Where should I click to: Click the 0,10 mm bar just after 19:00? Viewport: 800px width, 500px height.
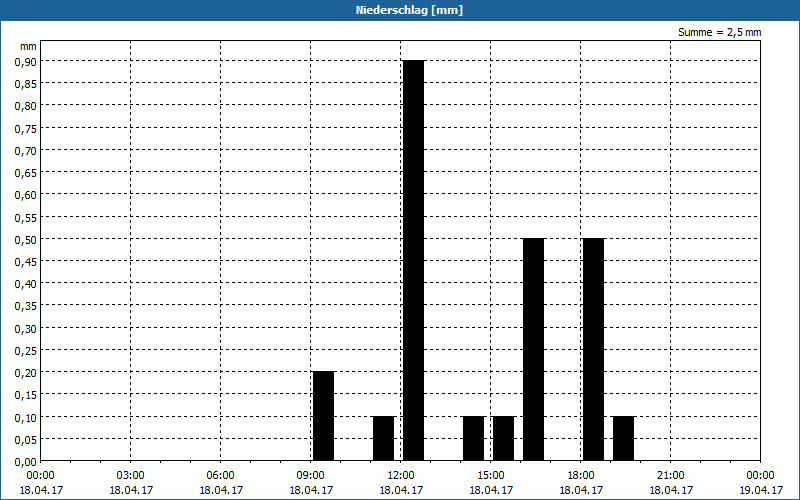coord(623,438)
